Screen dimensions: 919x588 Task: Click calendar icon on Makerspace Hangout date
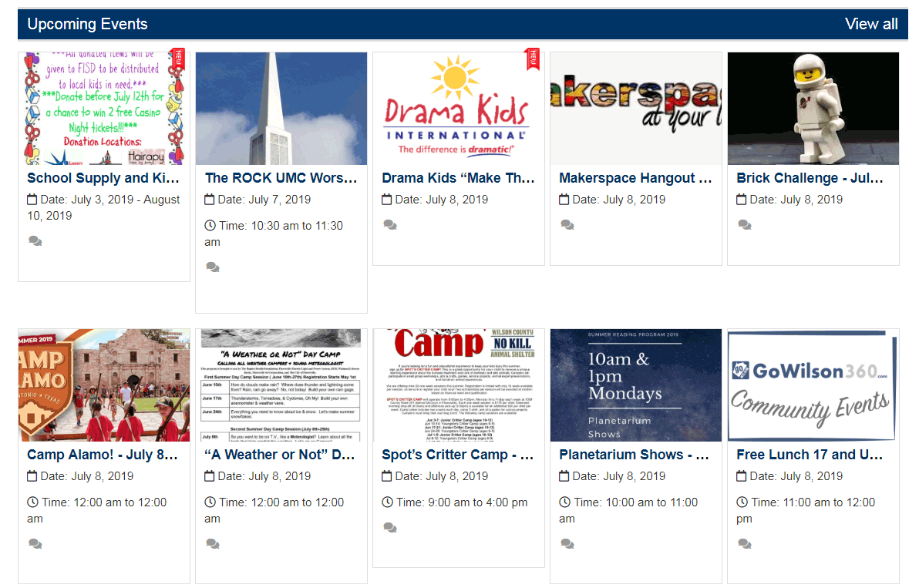coord(564,200)
